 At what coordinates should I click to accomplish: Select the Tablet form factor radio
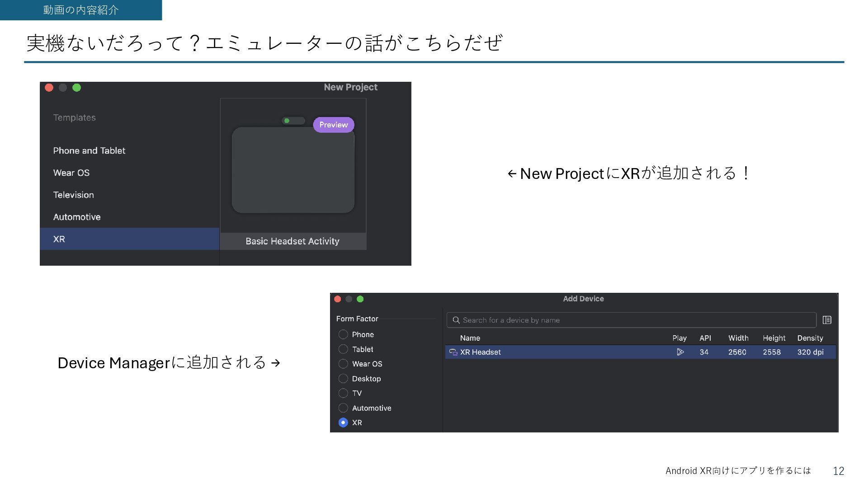point(343,349)
